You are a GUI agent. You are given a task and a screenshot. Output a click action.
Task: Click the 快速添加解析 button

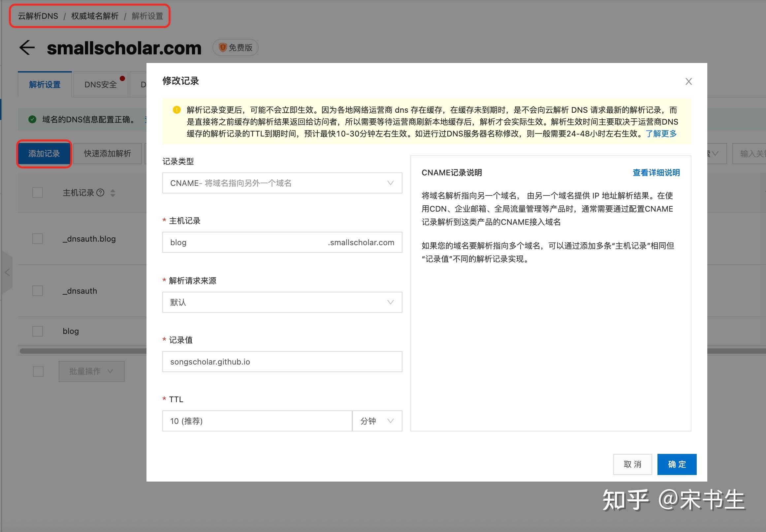click(108, 154)
